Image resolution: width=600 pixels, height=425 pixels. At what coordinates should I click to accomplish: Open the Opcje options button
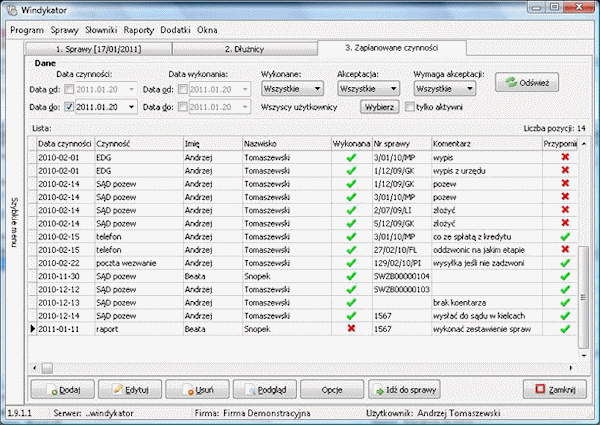click(332, 389)
